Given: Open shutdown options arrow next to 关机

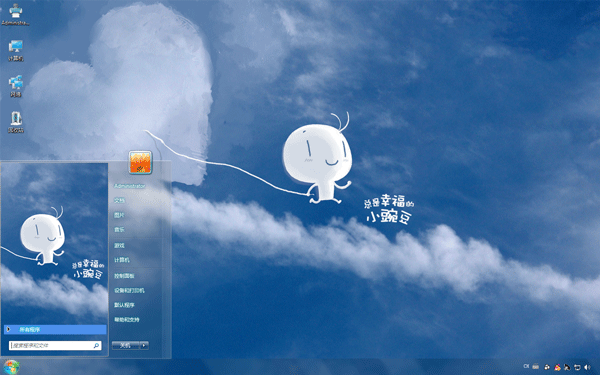Looking at the screenshot, I should tap(144, 346).
